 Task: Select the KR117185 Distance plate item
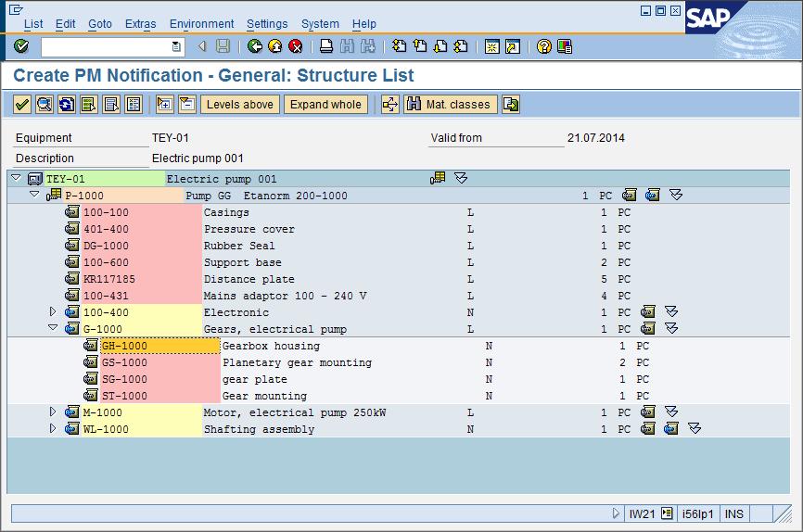[141, 279]
